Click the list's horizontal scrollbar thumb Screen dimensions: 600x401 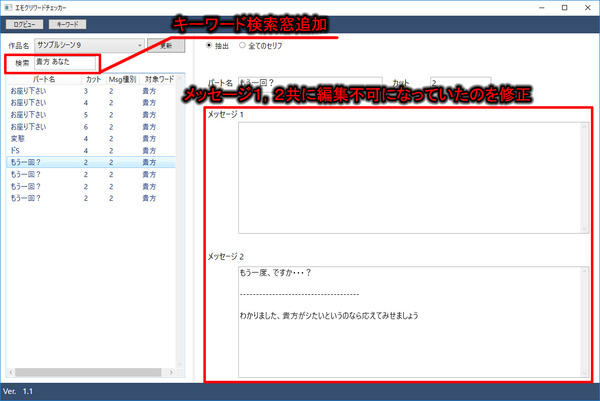click(88, 372)
